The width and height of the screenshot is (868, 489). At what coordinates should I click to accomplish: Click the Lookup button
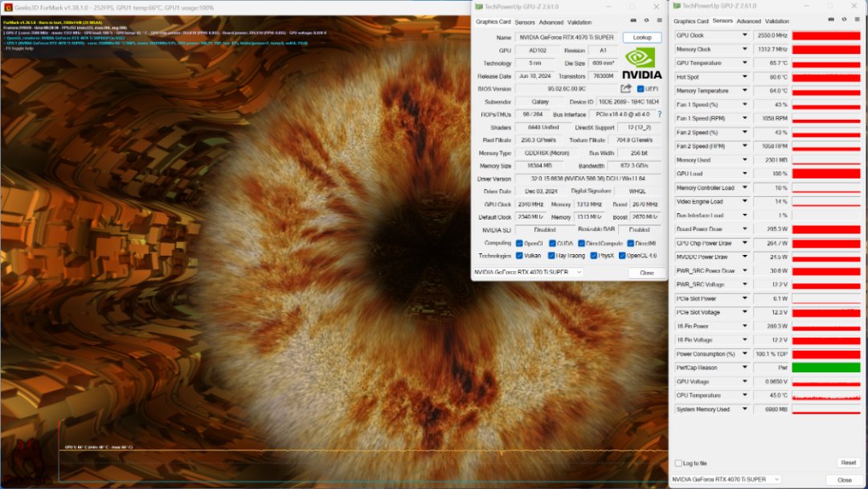coord(642,38)
